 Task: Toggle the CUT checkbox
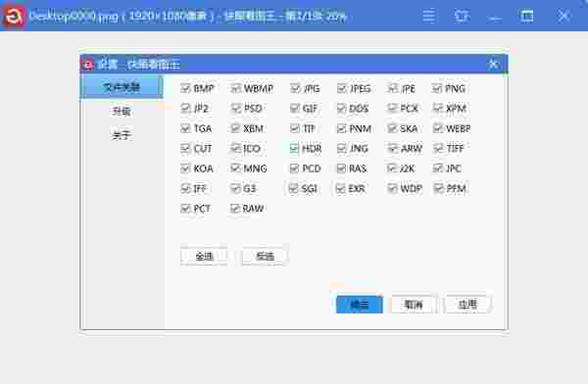pos(185,149)
